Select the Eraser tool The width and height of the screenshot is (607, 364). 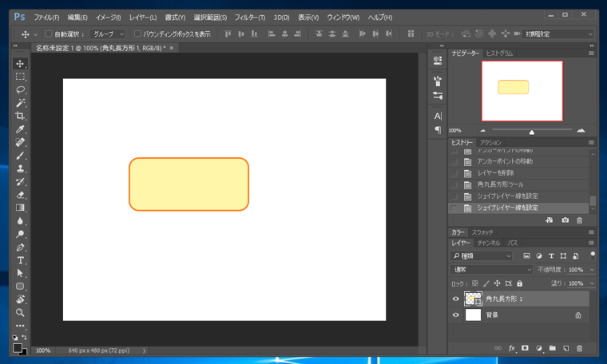(20, 195)
